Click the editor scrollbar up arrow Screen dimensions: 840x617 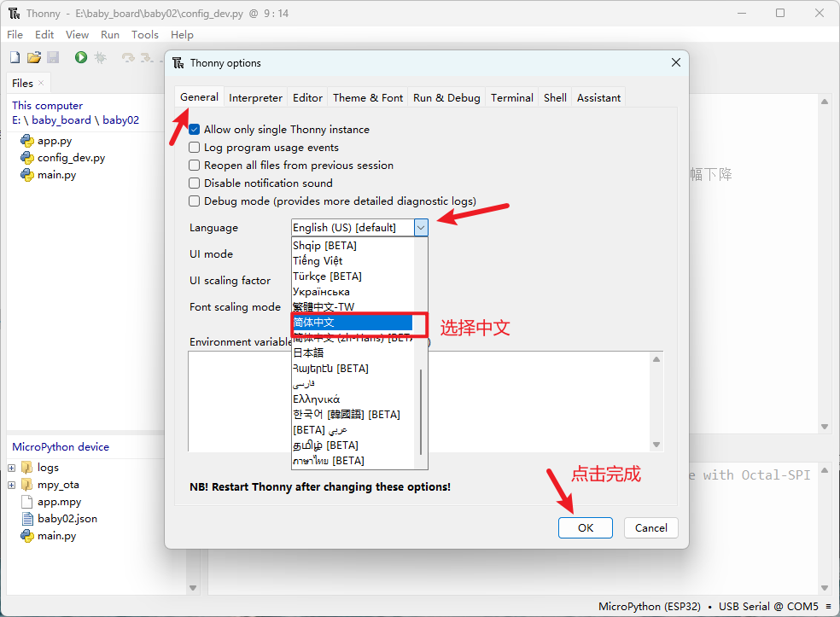tap(825, 102)
